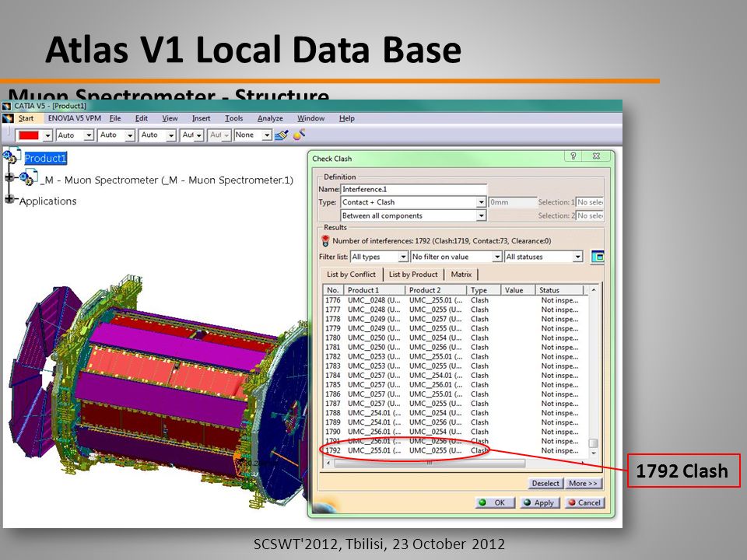Sort by the Product 2 column header
This screenshot has height=560, width=747.
(x=436, y=290)
